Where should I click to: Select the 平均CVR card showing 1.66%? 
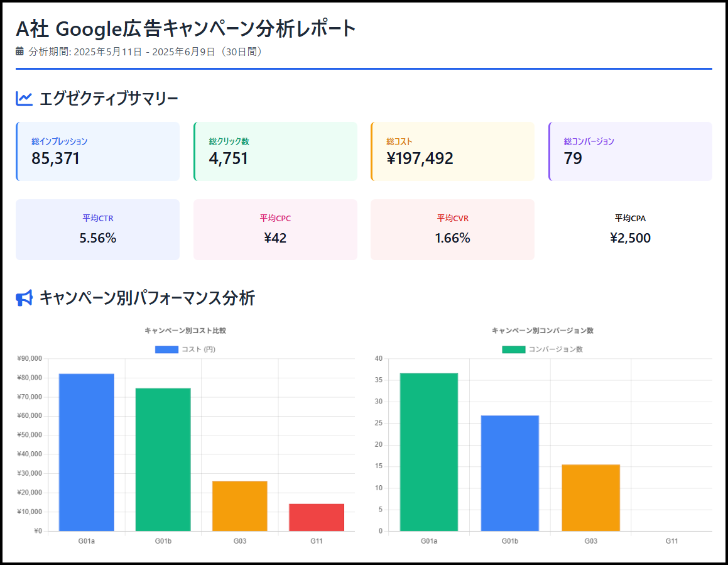[452, 229]
